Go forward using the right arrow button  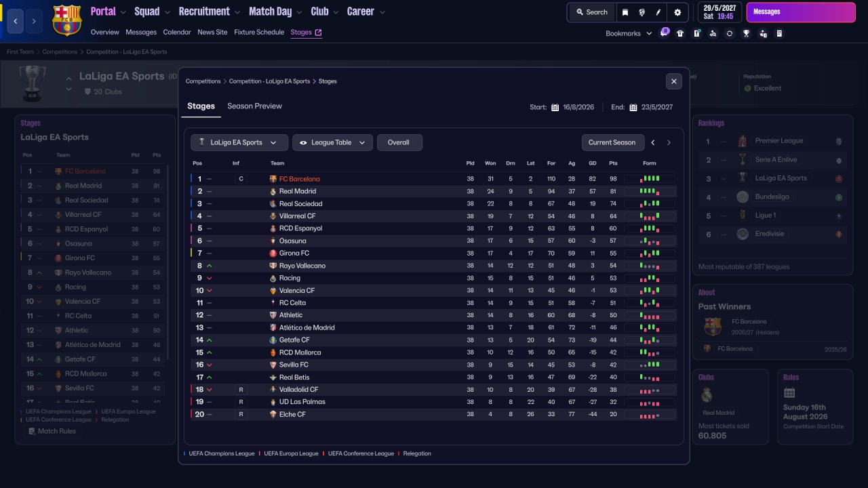[34, 21]
